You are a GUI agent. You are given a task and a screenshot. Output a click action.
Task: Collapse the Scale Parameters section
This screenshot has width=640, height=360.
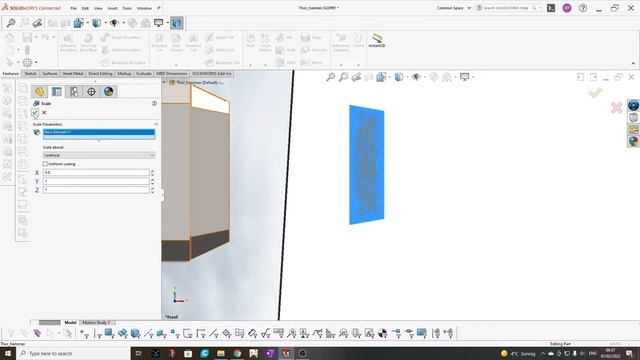[x=156, y=124]
